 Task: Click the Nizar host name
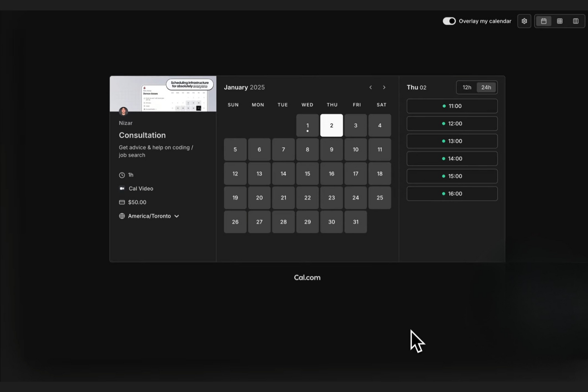coord(126,123)
